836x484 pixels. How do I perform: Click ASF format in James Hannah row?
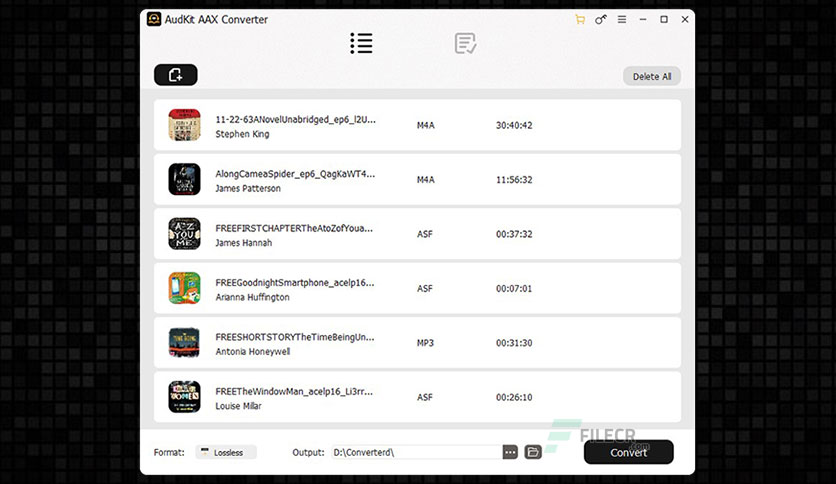coord(424,234)
